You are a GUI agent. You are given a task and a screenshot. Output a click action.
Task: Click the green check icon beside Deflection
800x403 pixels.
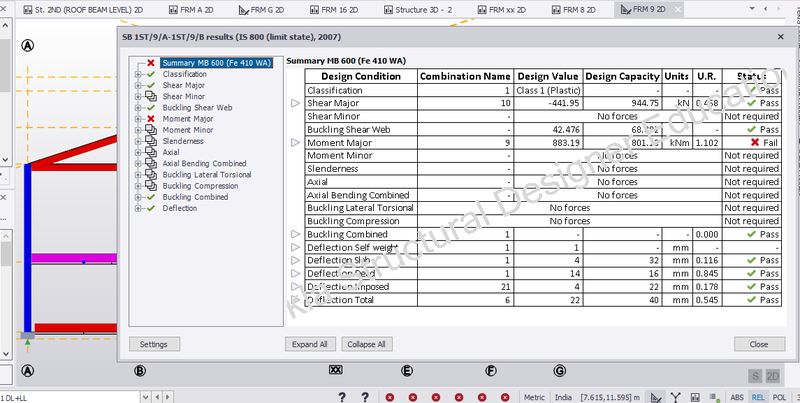151,208
